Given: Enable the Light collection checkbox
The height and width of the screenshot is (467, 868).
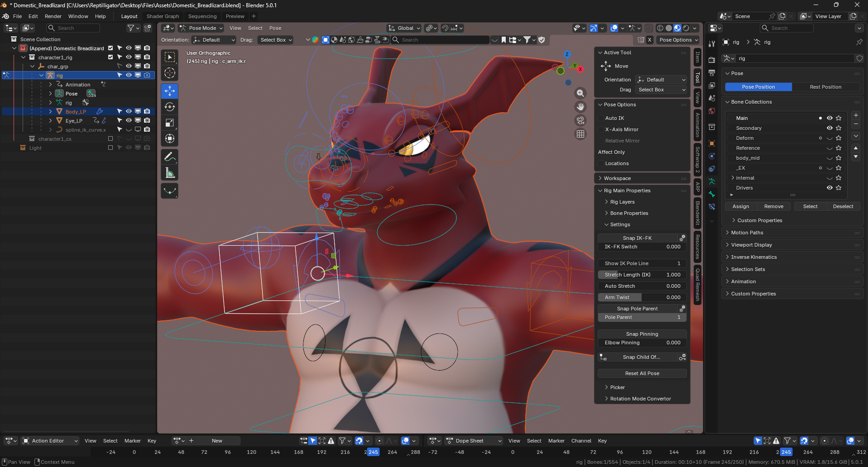Looking at the screenshot, I should point(110,148).
